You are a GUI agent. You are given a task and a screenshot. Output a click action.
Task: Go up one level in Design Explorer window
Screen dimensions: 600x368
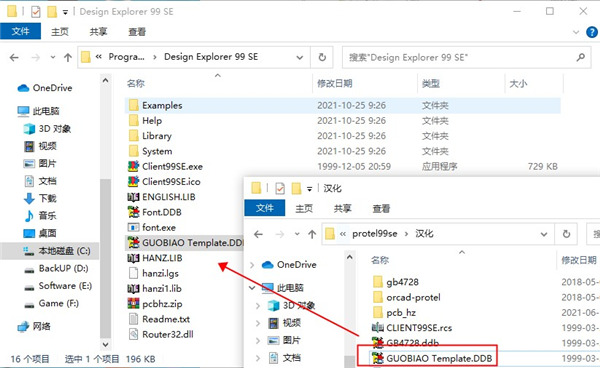tap(68, 57)
